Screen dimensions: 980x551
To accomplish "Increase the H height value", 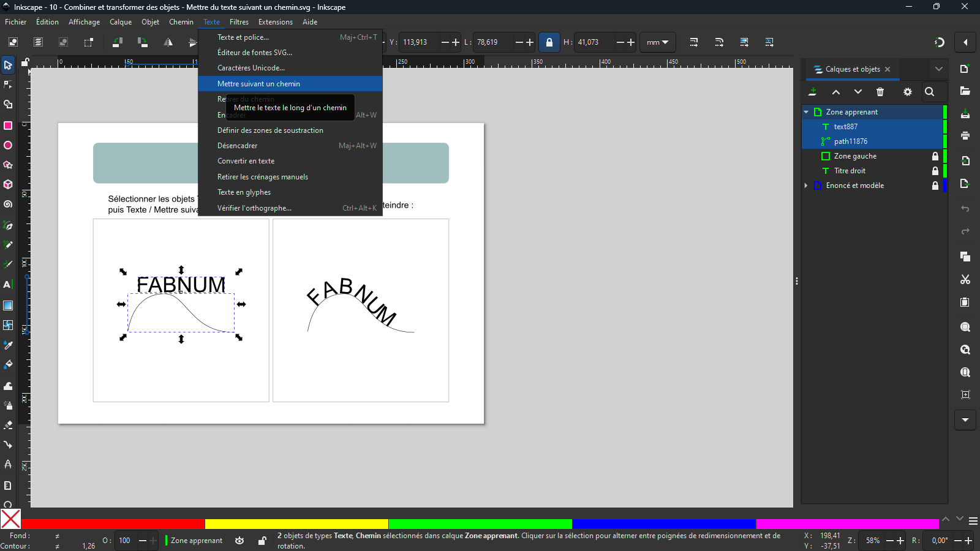I will pyautogui.click(x=631, y=42).
